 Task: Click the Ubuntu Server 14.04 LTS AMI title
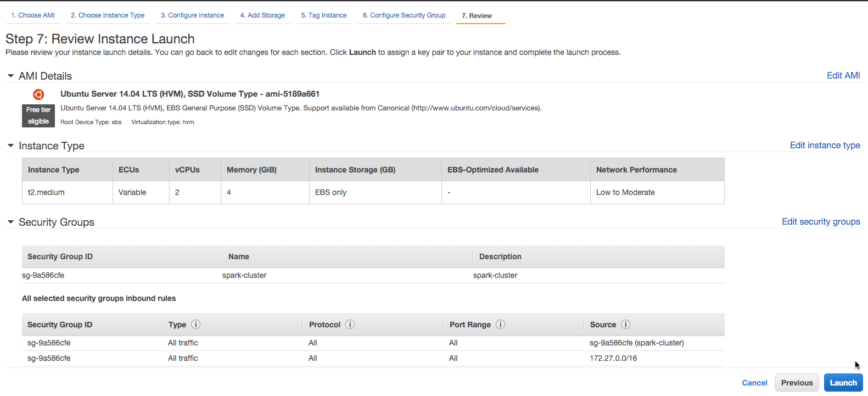tap(190, 94)
